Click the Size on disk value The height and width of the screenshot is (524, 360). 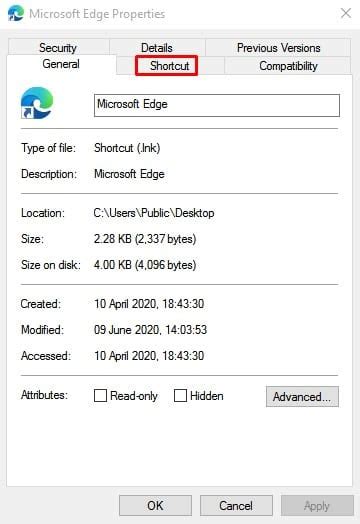(x=145, y=265)
